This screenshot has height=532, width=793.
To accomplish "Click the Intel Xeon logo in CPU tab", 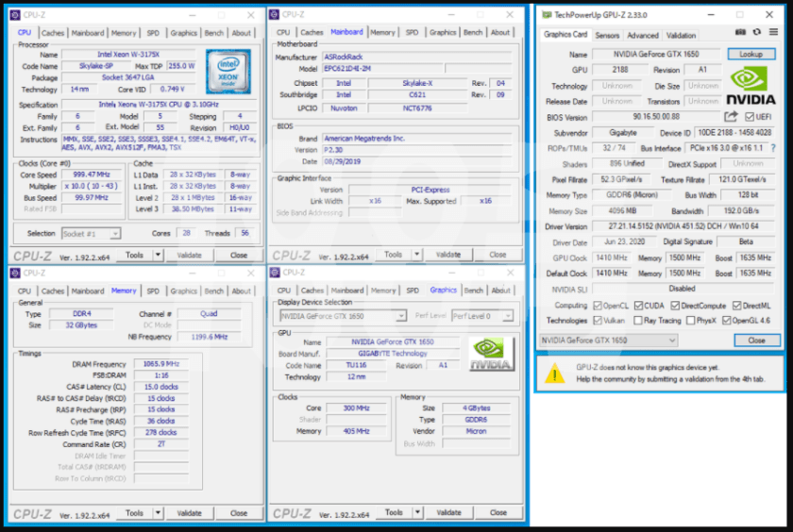I will point(228,72).
